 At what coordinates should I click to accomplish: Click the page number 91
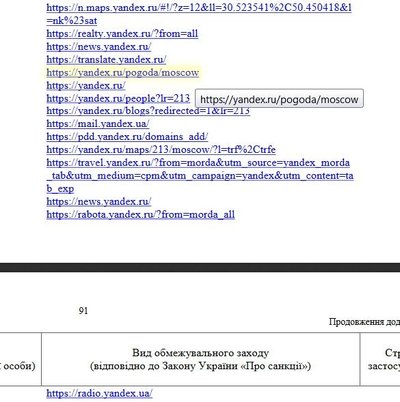tap(83, 311)
